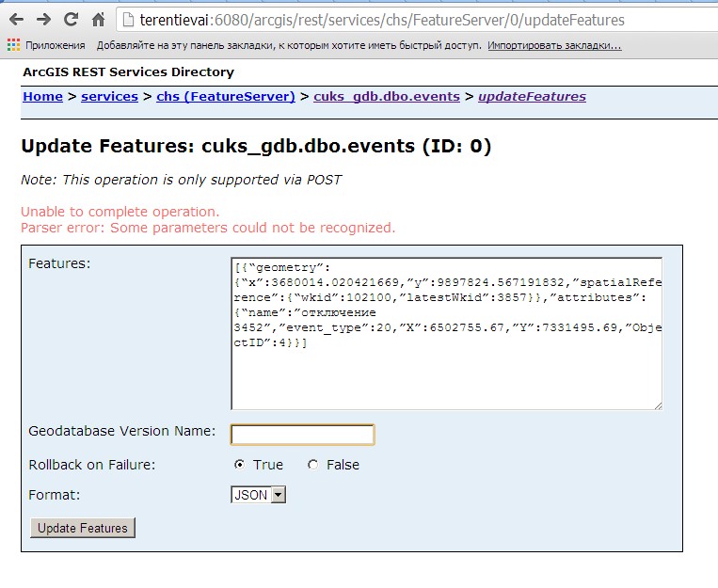Viewport: 718px width, 588px height.
Task: Go forward with the browser forward arrow
Action: [x=44, y=20]
